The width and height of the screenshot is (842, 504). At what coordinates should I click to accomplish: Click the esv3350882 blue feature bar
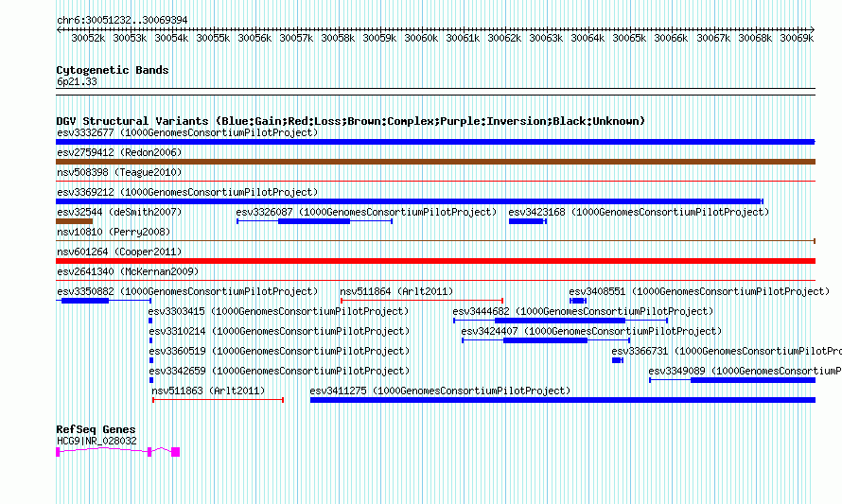click(103, 301)
